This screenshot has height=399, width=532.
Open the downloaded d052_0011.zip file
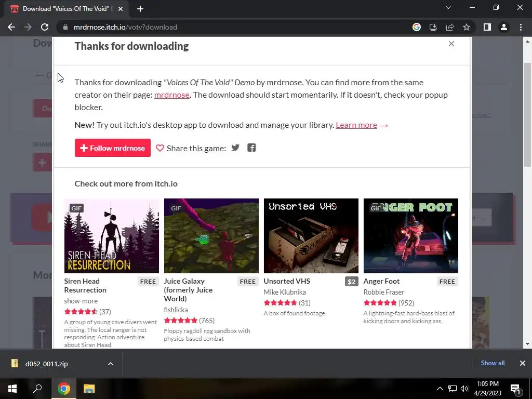click(x=46, y=364)
